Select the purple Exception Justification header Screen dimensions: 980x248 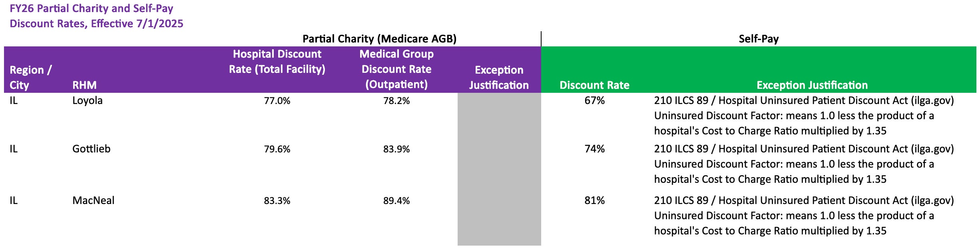click(x=498, y=77)
